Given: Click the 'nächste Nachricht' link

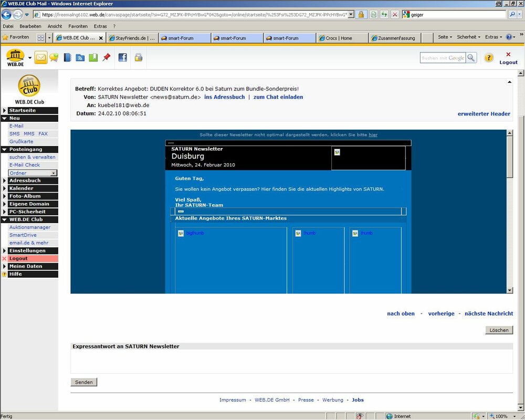Looking at the screenshot, I should click(x=488, y=313).
